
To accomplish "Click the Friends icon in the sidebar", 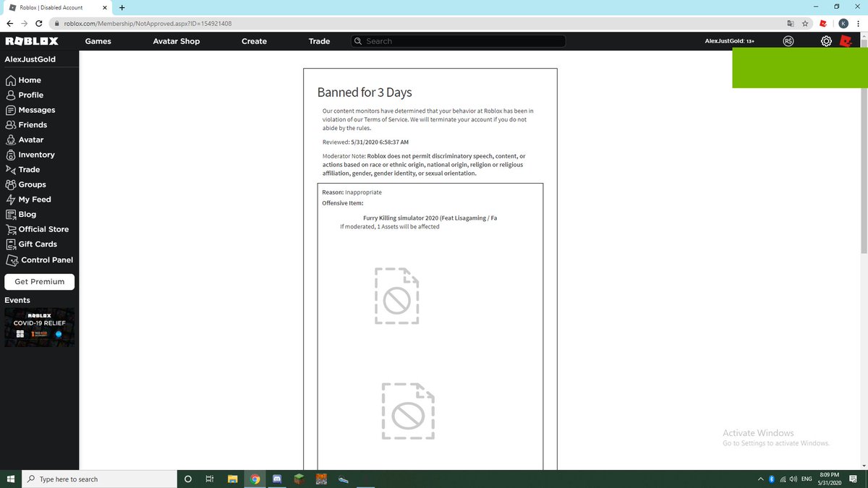I will coord(10,125).
